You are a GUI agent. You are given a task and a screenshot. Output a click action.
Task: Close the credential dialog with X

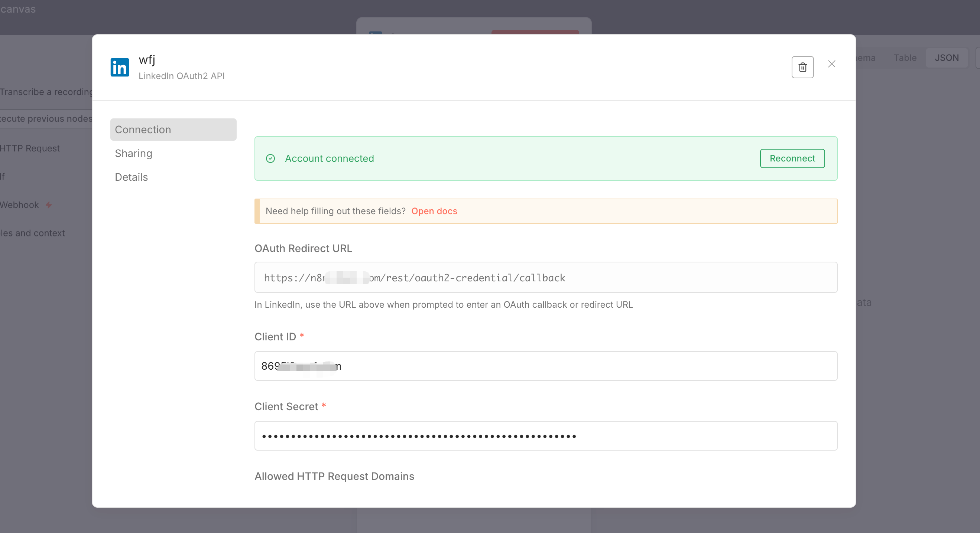[831, 64]
